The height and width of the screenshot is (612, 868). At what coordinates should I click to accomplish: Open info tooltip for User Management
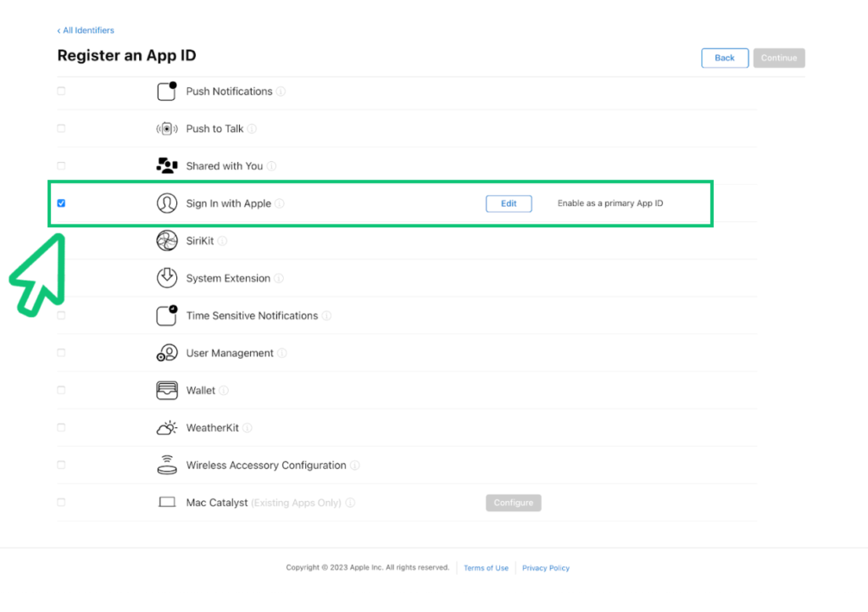pos(281,353)
